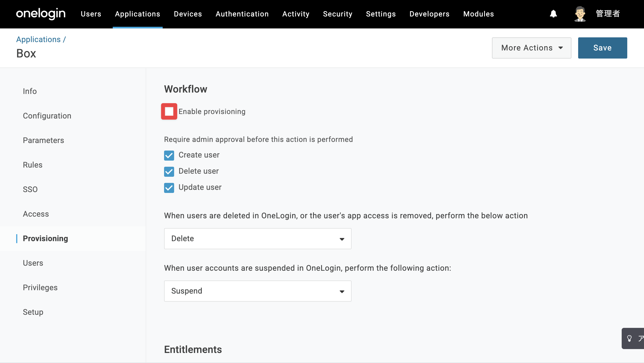Click the Entitlements section heading

click(193, 350)
